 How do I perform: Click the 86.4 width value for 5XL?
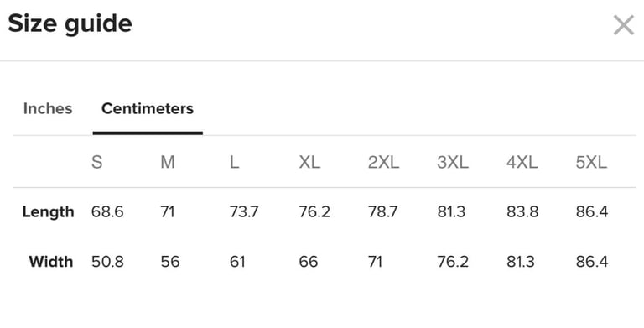point(592,262)
